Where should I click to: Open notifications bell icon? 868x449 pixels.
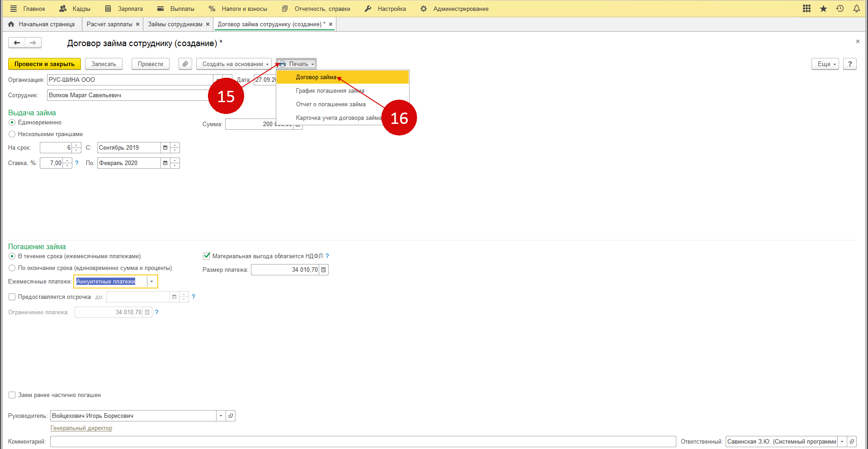tap(857, 9)
